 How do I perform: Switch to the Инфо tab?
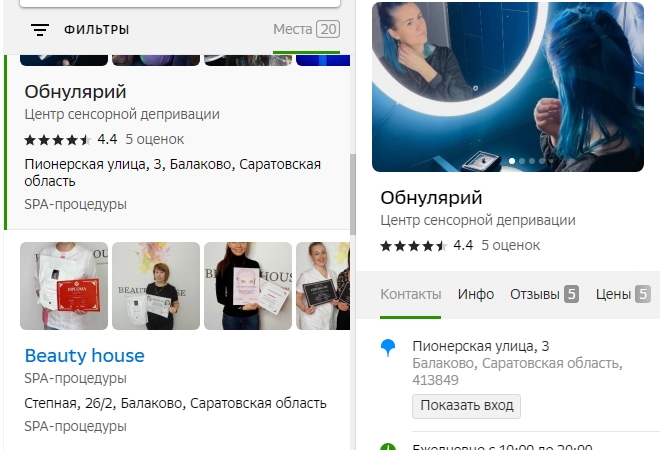coord(476,294)
